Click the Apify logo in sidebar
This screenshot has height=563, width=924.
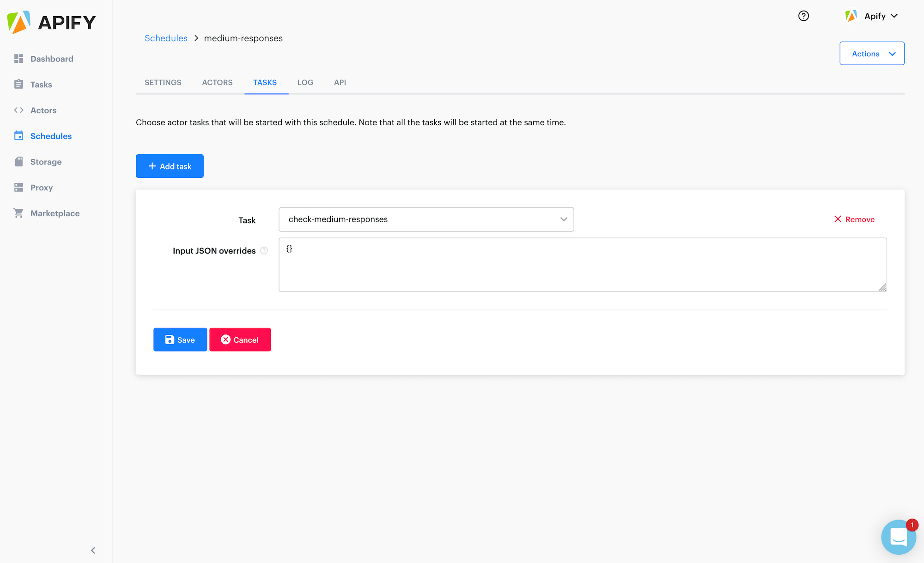51,22
